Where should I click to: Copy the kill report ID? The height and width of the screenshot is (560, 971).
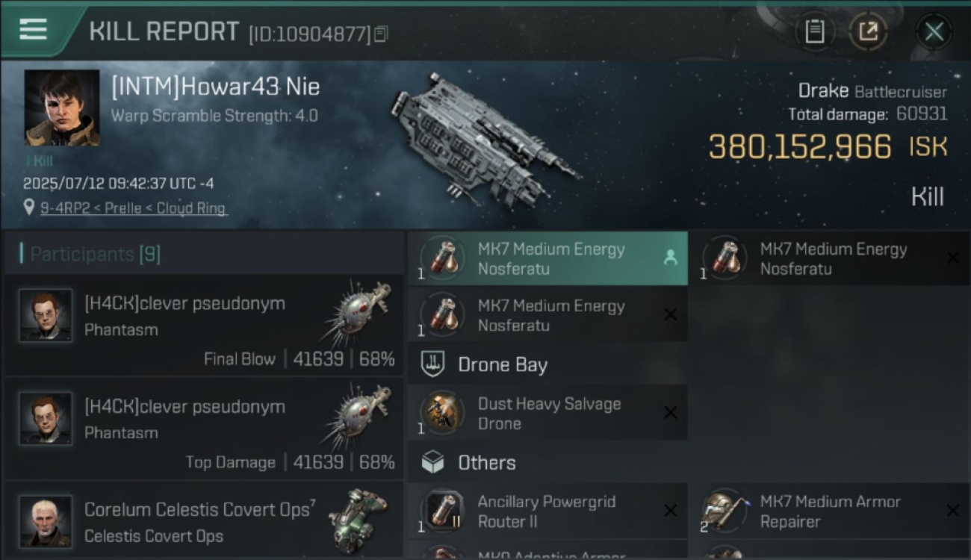(x=381, y=34)
